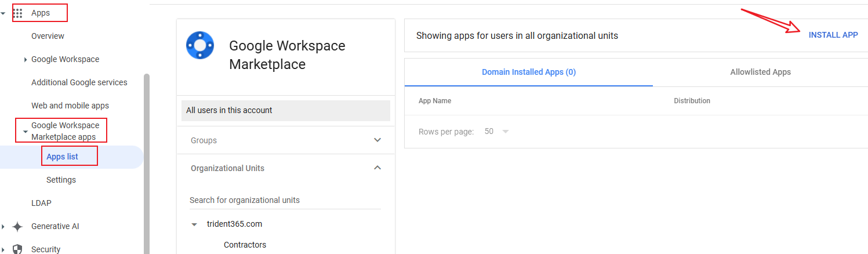This screenshot has height=254, width=868.
Task: Collapse the trident365.com tree arrow
Action: coord(195,224)
